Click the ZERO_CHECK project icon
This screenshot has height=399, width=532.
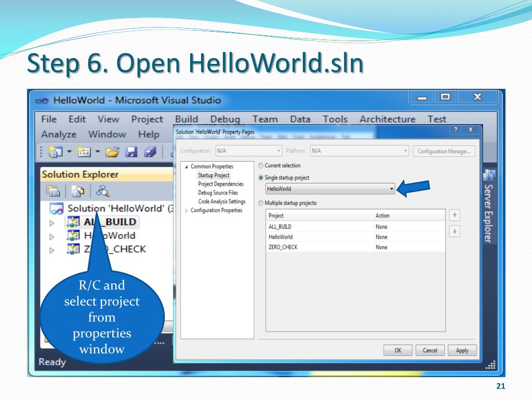tap(73, 249)
